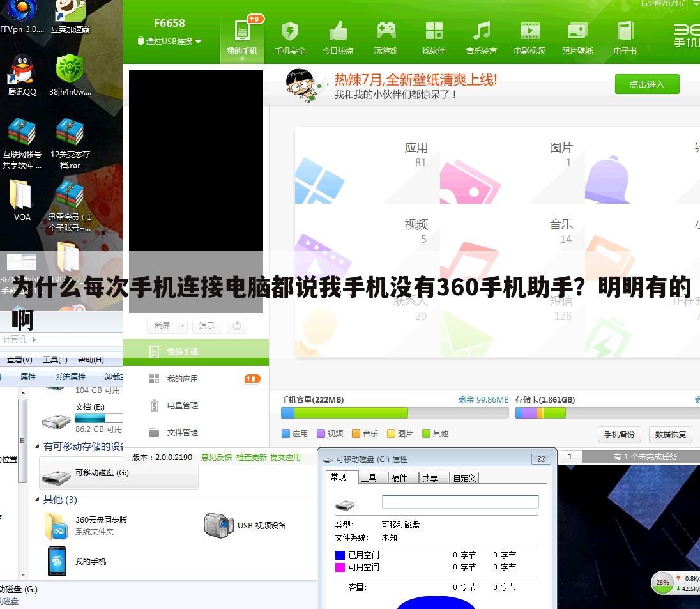Open the 截屏 dropdown arrow
This screenshot has width=700, height=609.
point(182,326)
